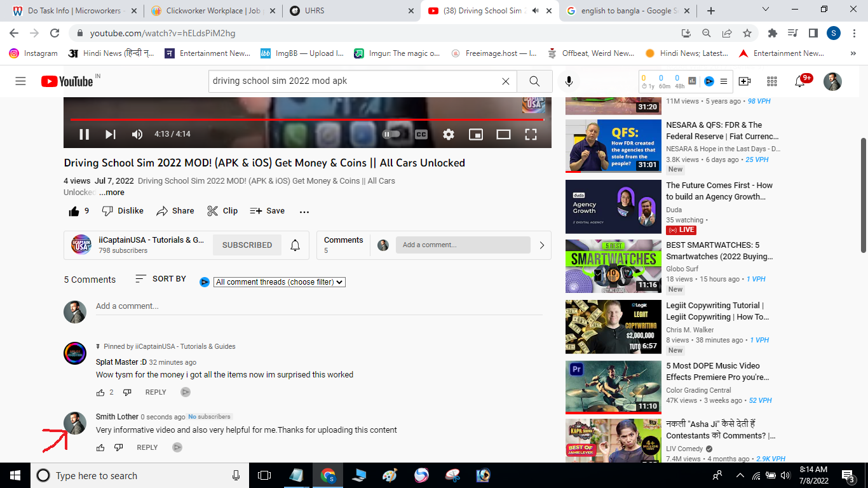Image resolution: width=868 pixels, height=488 pixels.
Task: Open the ImgBB bookmark
Action: click(302, 53)
